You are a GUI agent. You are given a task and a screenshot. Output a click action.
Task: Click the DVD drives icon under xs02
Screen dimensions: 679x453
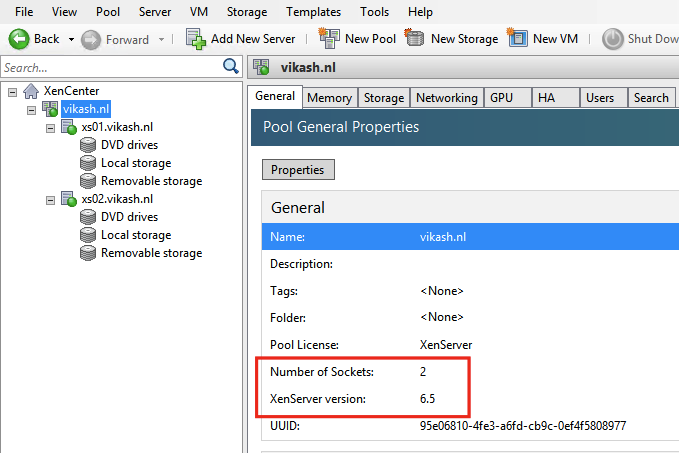88,217
